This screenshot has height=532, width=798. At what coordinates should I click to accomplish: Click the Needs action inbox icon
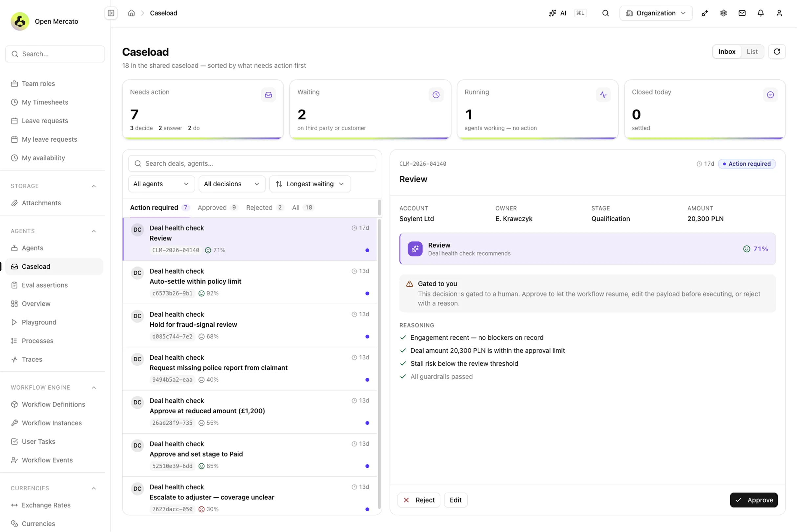[x=268, y=95]
